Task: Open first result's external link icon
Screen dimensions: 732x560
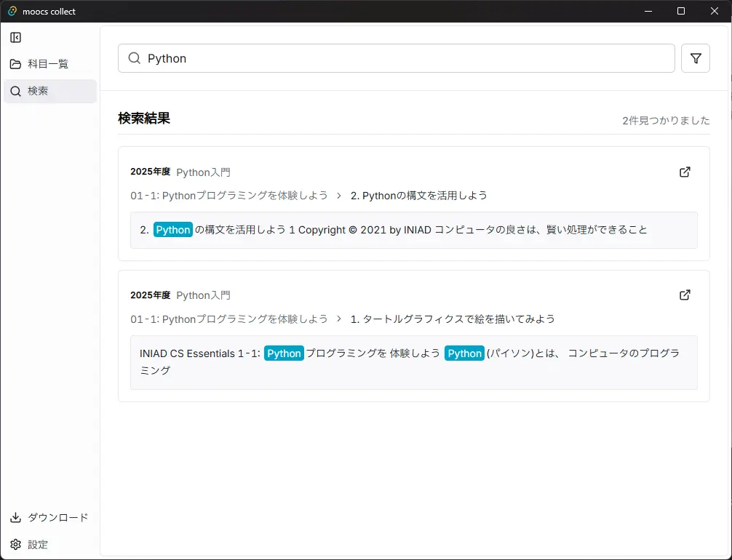Action: point(684,172)
